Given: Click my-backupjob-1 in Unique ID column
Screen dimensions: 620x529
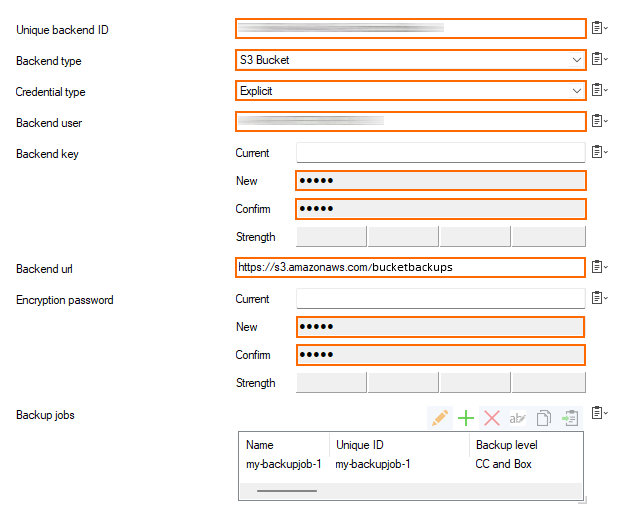Looking at the screenshot, I should pyautogui.click(x=373, y=464).
